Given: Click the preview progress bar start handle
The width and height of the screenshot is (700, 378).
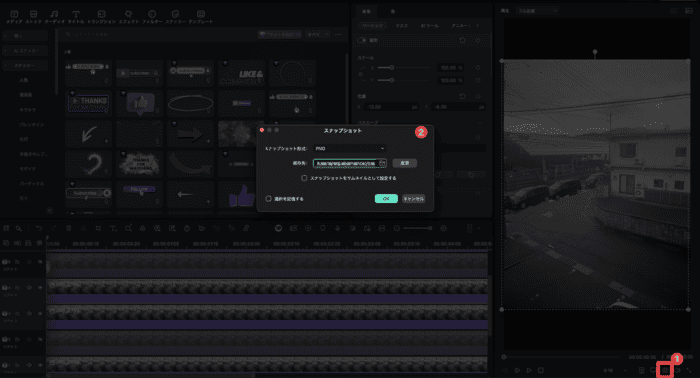Looking at the screenshot, I should pyautogui.click(x=504, y=357).
